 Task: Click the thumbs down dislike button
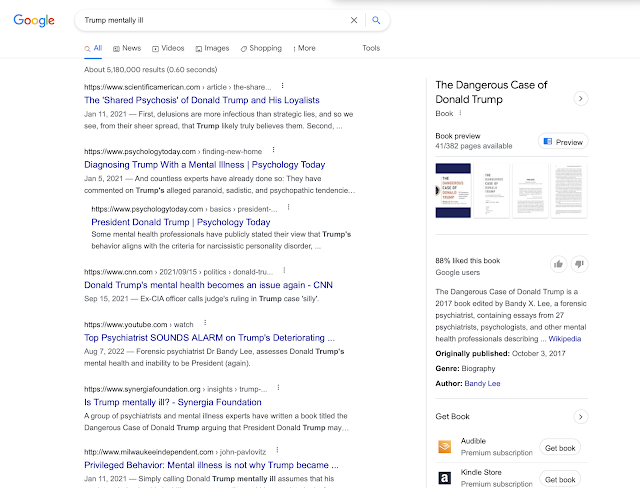pyautogui.click(x=580, y=264)
